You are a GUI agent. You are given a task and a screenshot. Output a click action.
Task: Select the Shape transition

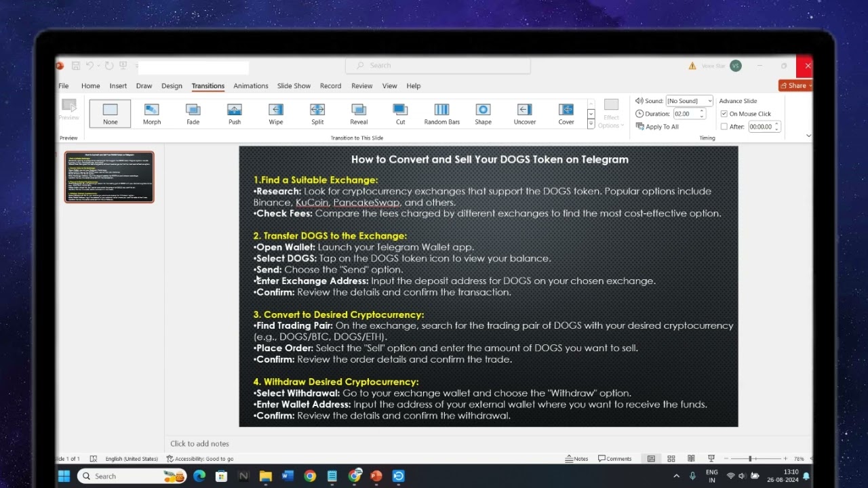point(483,114)
